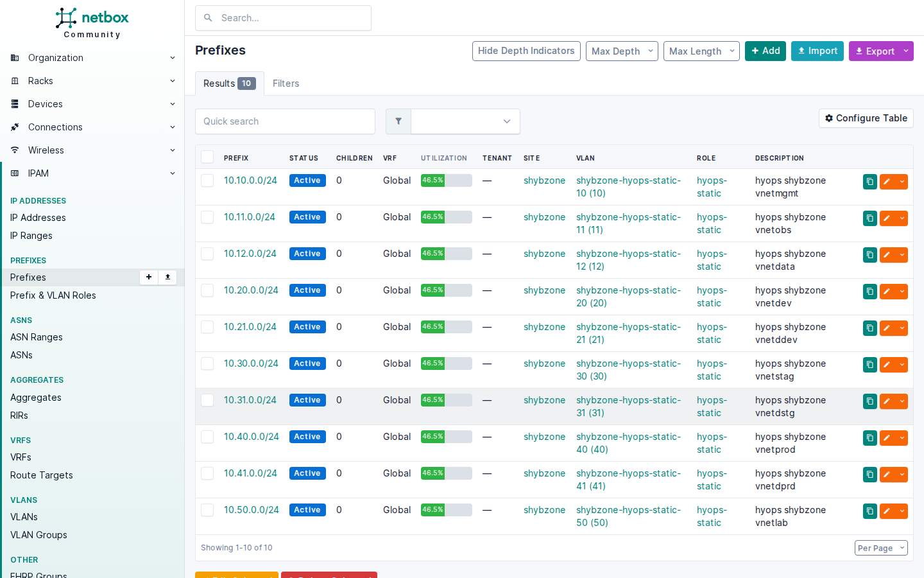Check the box for prefix 10.30.0.0/24
The height and width of the screenshot is (578, 924).
click(207, 363)
